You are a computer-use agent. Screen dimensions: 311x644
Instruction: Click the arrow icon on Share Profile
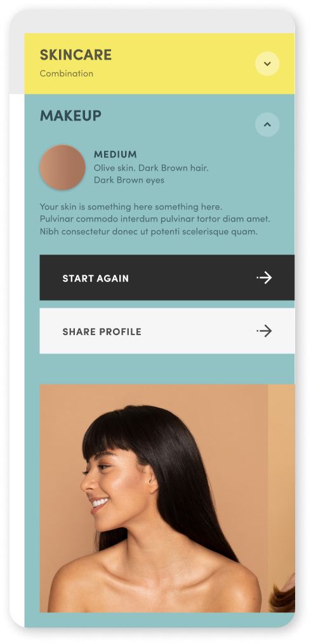(264, 331)
